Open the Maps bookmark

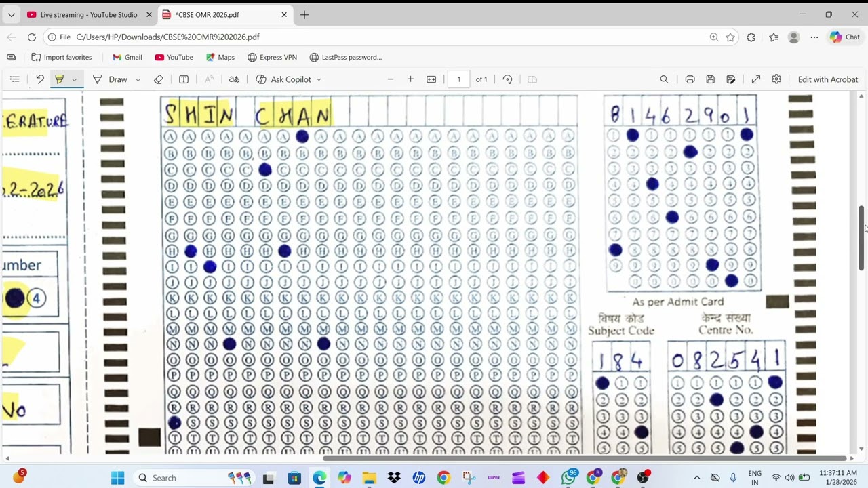pos(220,58)
